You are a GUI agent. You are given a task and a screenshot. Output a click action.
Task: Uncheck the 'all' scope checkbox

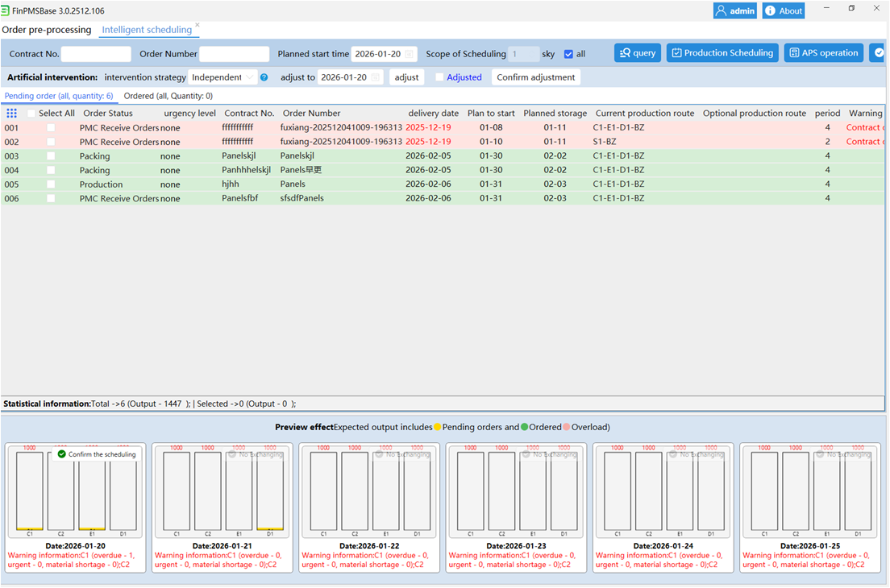point(568,55)
